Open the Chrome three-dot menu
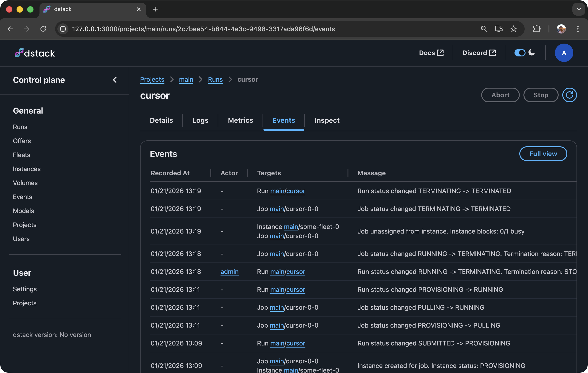The image size is (588, 373). coord(577,29)
